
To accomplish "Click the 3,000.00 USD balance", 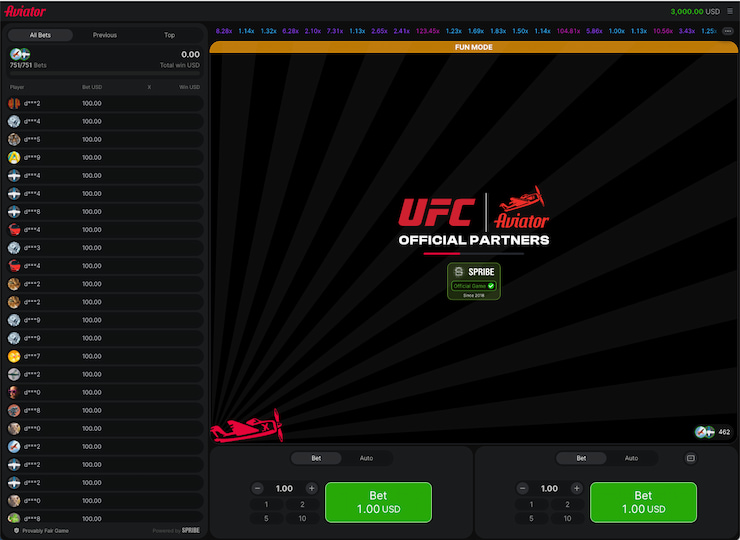I will [x=695, y=11].
